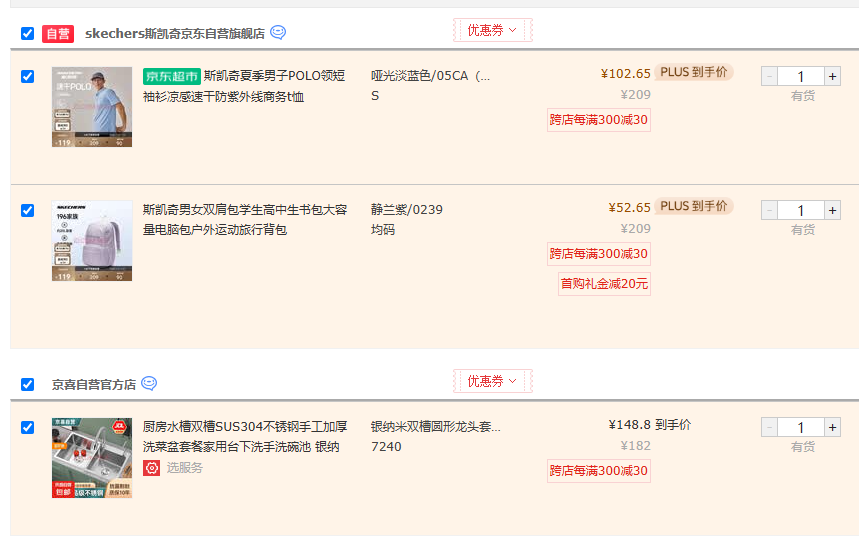The height and width of the screenshot is (544, 859).
Task: Click the 自营 badge at skechers store
Action: (58, 34)
